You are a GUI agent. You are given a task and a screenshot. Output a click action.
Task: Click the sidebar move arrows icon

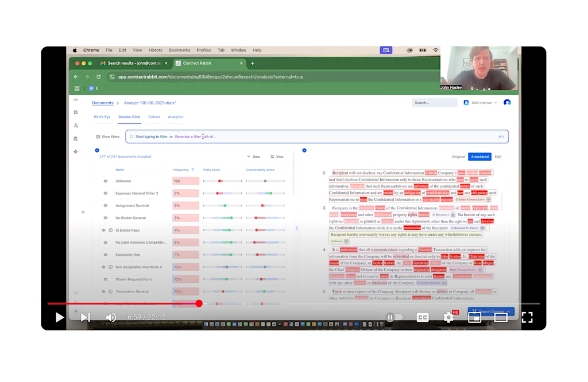pos(76,151)
